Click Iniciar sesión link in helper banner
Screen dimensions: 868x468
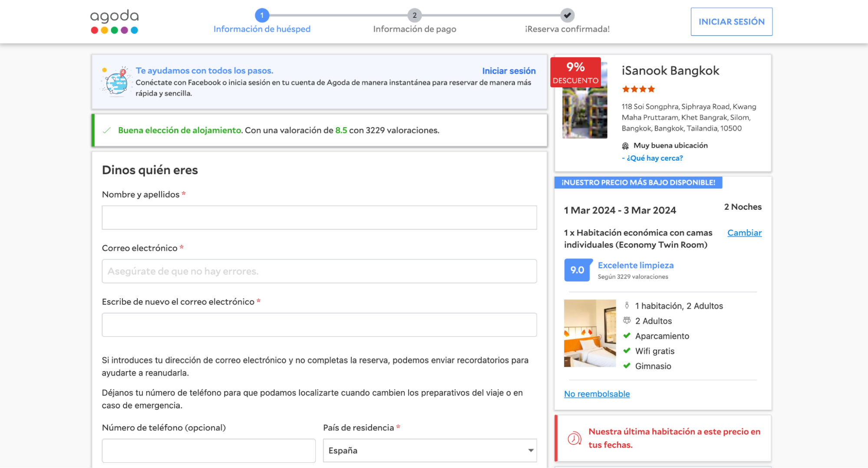(x=509, y=71)
